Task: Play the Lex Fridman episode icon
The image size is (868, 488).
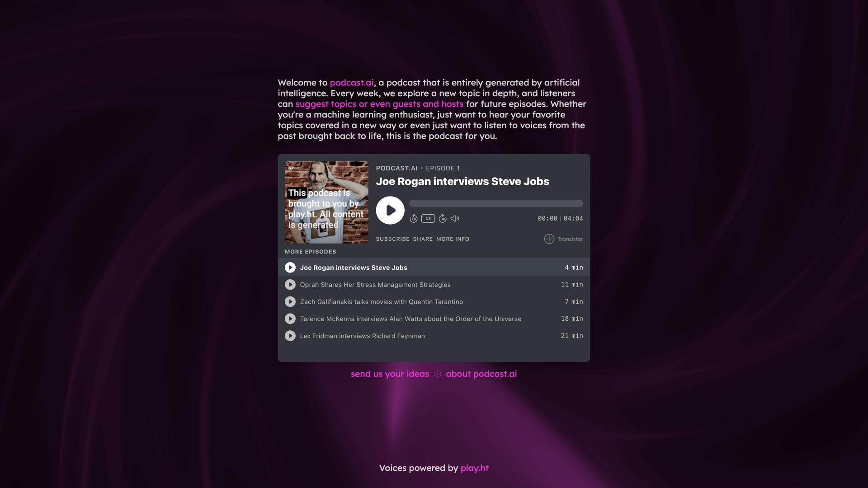Action: click(x=290, y=336)
